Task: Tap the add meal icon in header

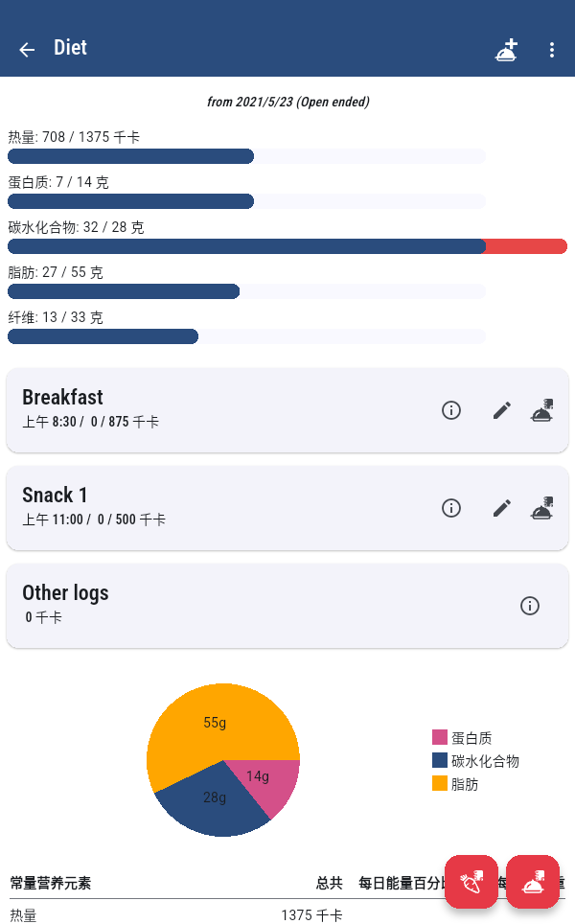Action: coord(507,50)
